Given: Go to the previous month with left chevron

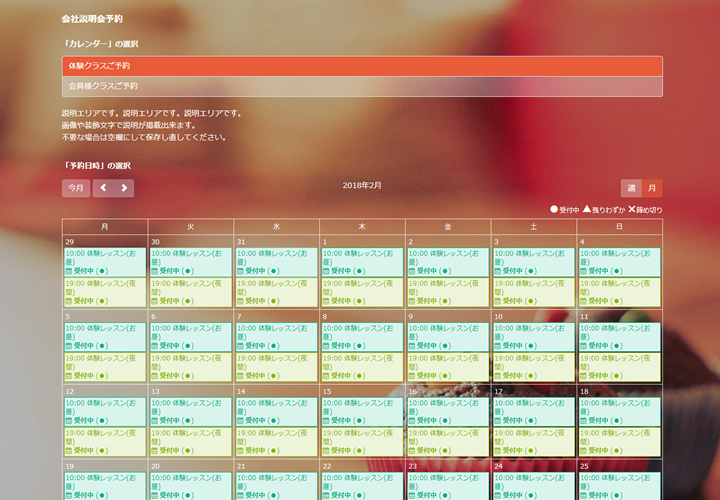Looking at the screenshot, I should tap(104, 188).
